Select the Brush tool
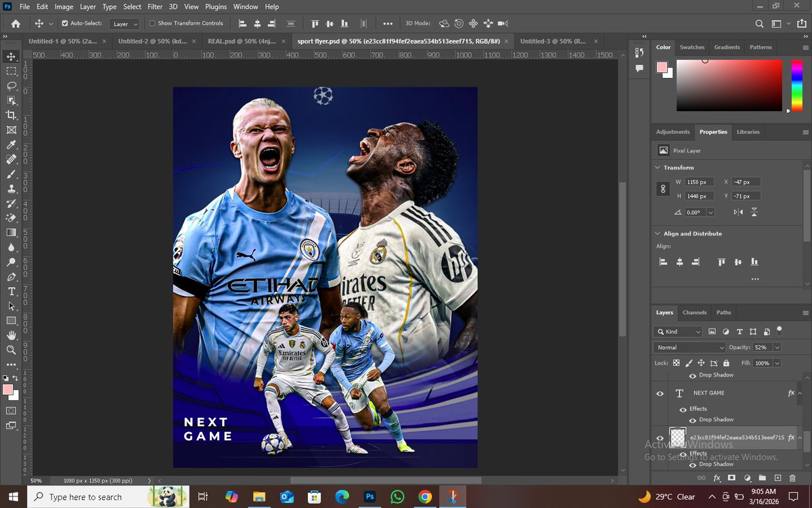Image resolution: width=812 pixels, height=508 pixels. click(12, 174)
